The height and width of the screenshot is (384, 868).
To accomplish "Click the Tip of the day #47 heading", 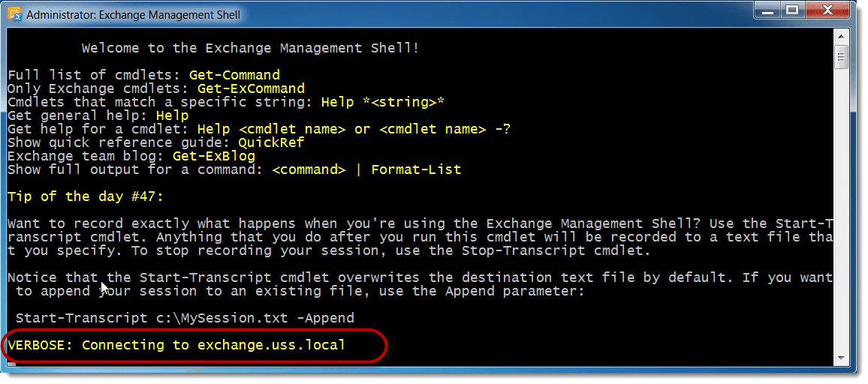I will point(86,196).
